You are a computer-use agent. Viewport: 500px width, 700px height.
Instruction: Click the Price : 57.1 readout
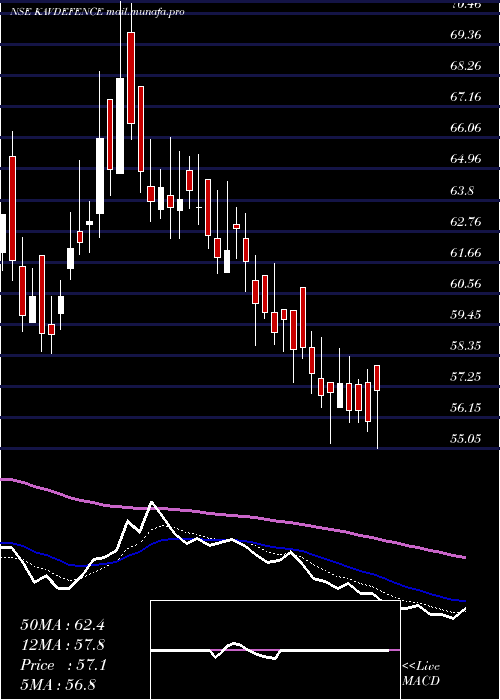63,665
